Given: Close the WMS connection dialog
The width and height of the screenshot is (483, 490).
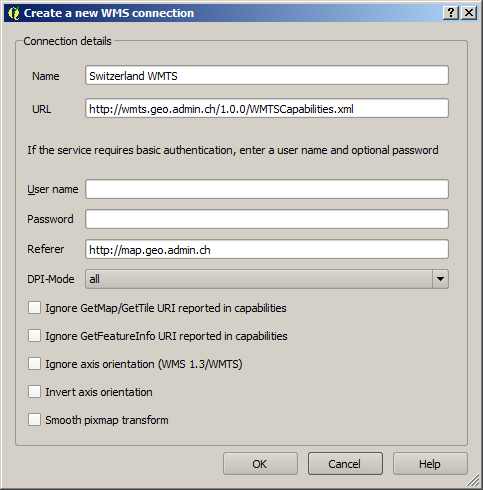Looking at the screenshot, I should coord(469,13).
